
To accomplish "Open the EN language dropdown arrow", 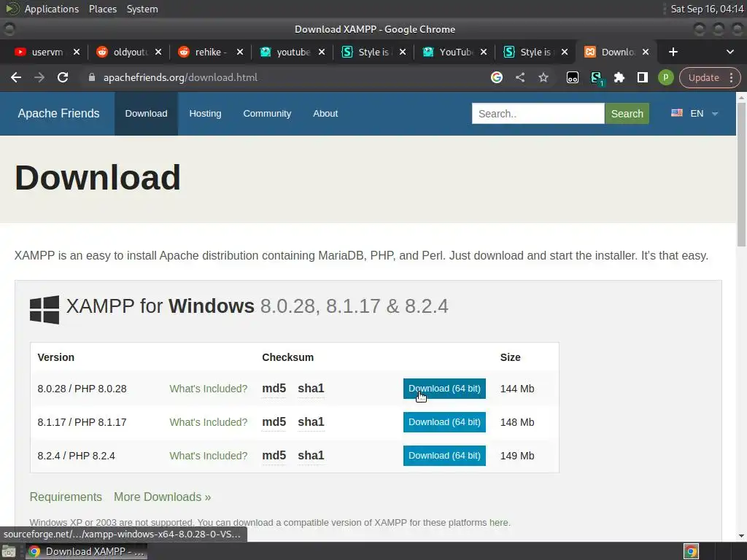I will [x=715, y=114].
